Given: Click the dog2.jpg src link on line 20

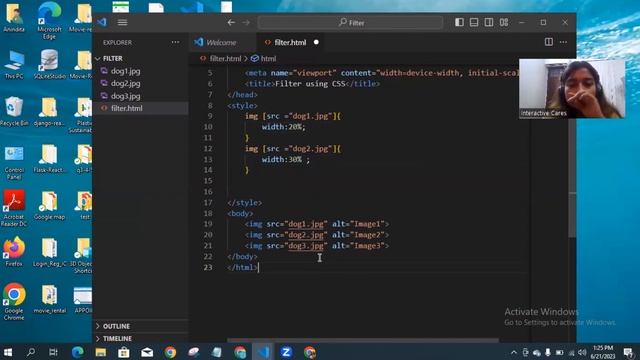Looking at the screenshot, I should click(x=306, y=235).
